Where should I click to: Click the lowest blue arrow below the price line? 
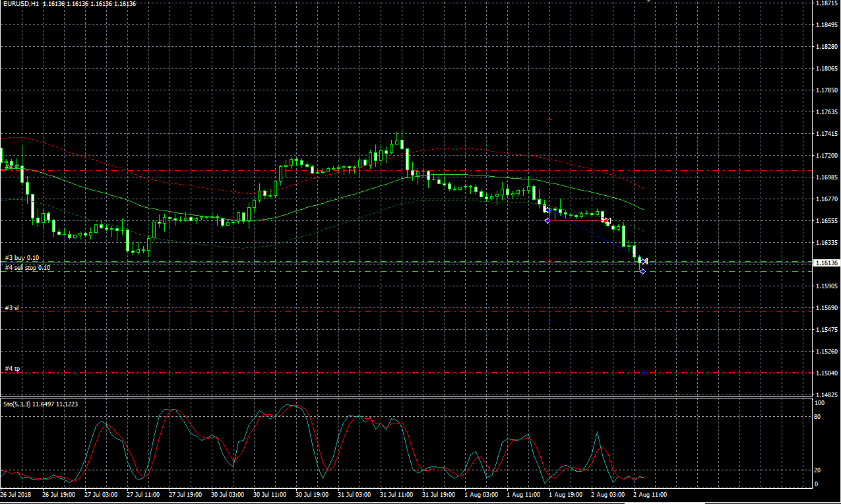point(643,271)
